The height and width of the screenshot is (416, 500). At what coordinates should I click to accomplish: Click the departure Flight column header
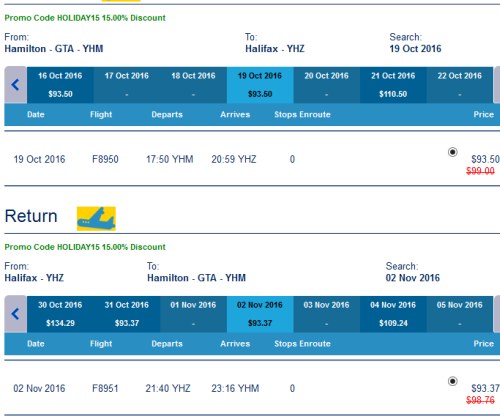click(x=101, y=114)
